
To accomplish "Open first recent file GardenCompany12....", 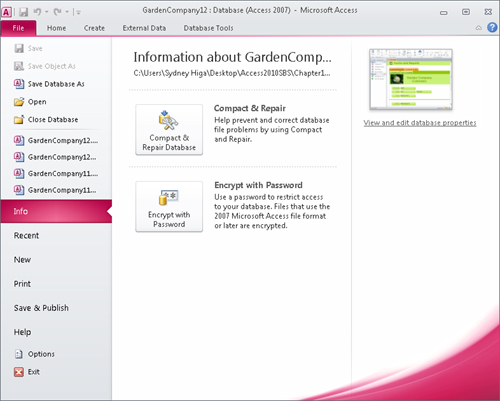I will tap(63, 140).
